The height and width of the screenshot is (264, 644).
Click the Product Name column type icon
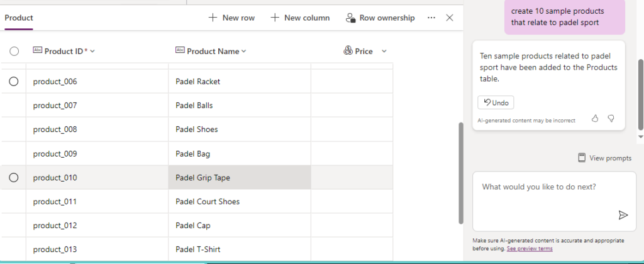click(180, 50)
